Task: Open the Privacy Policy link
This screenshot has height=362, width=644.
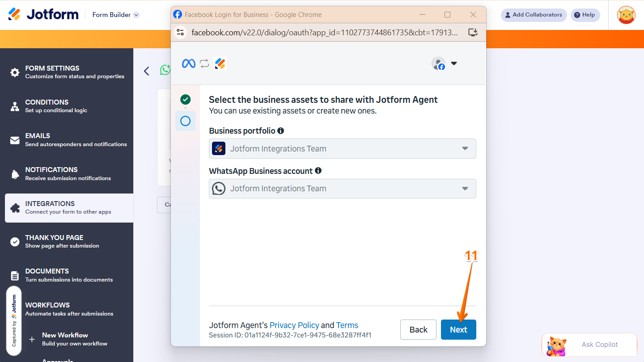Action: pyautogui.click(x=294, y=325)
